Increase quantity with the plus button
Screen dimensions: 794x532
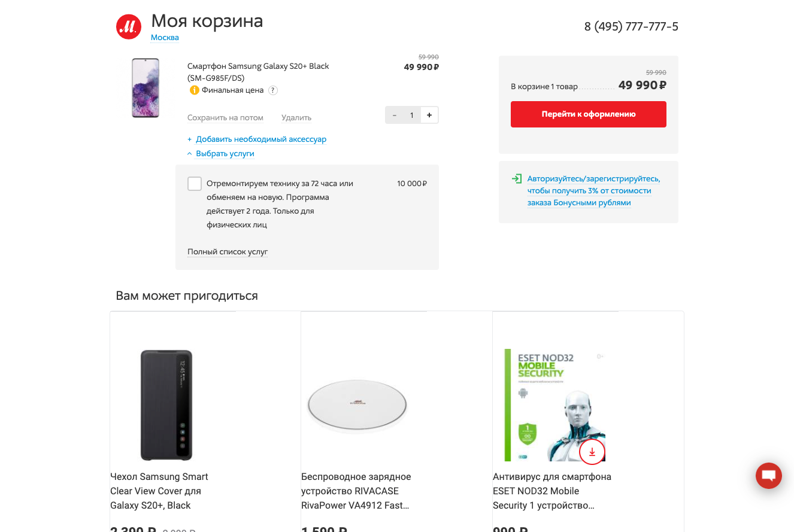(429, 115)
